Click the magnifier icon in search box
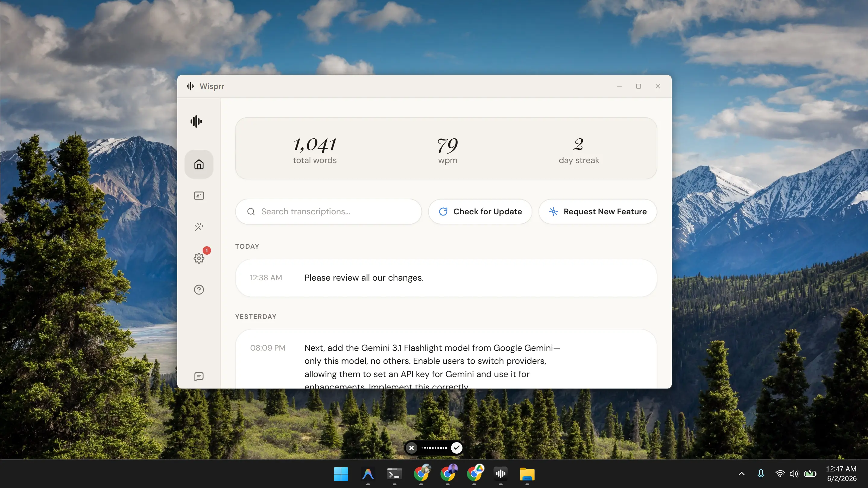Screen dimensions: 868x488 [x=251, y=212]
